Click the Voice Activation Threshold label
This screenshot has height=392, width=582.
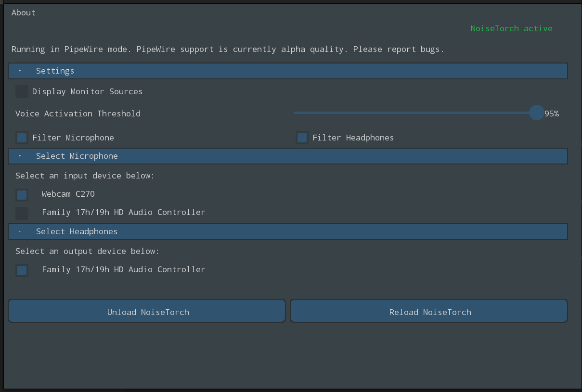(78, 114)
